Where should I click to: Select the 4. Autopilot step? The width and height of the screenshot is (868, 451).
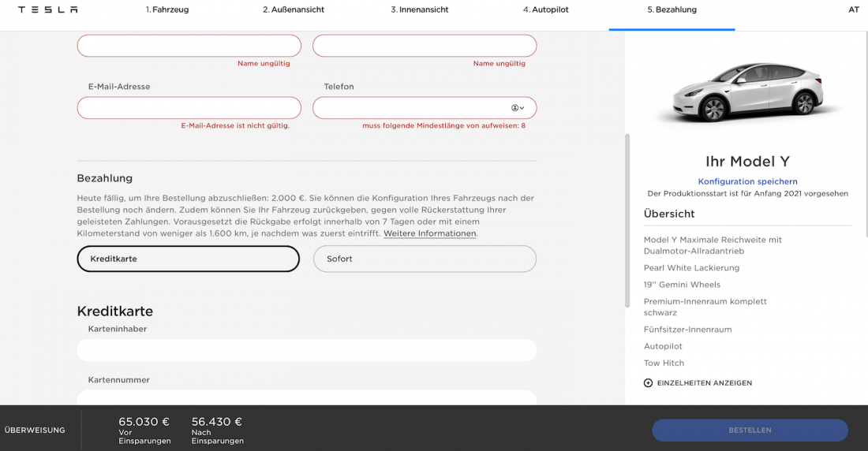tap(546, 9)
